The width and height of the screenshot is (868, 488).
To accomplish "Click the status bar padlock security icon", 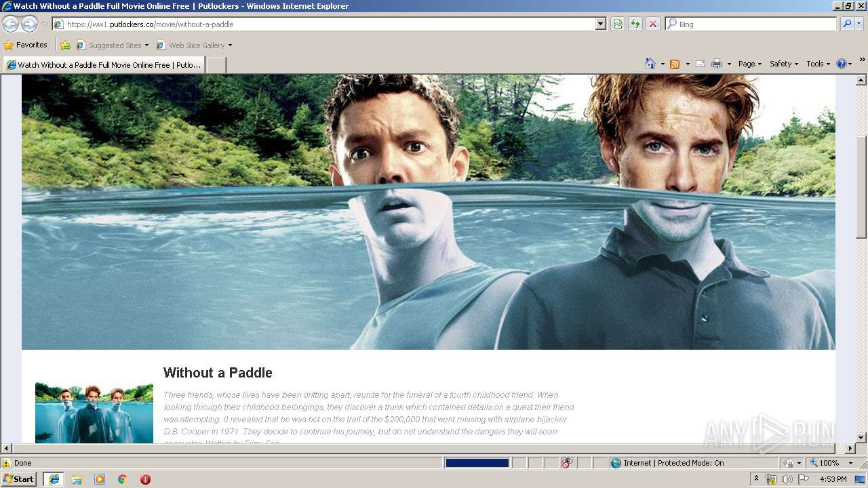I will tap(789, 463).
